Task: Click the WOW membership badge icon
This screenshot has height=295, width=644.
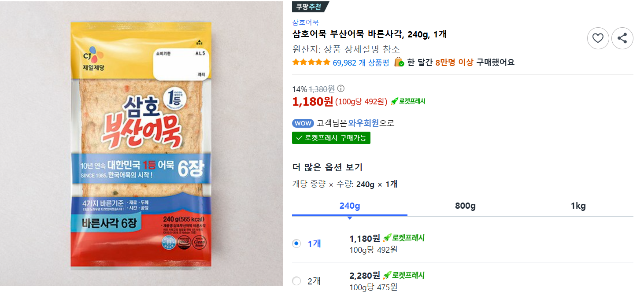Action: tap(303, 123)
